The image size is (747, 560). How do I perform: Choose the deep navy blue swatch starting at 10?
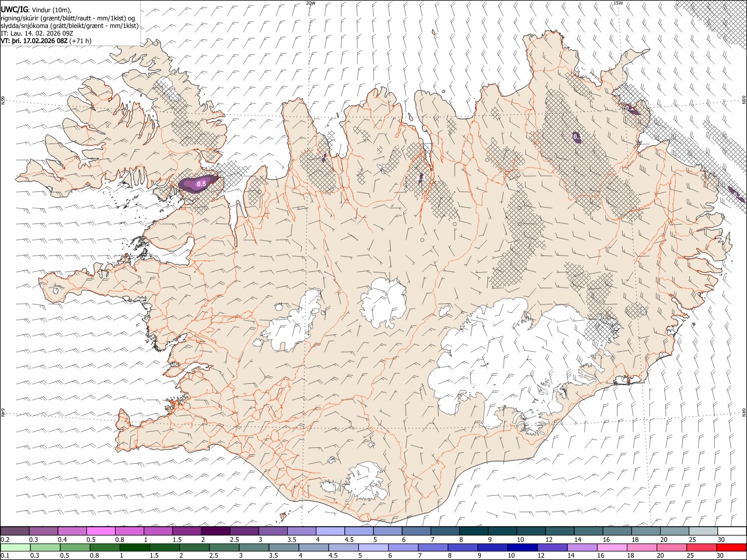tap(521, 547)
